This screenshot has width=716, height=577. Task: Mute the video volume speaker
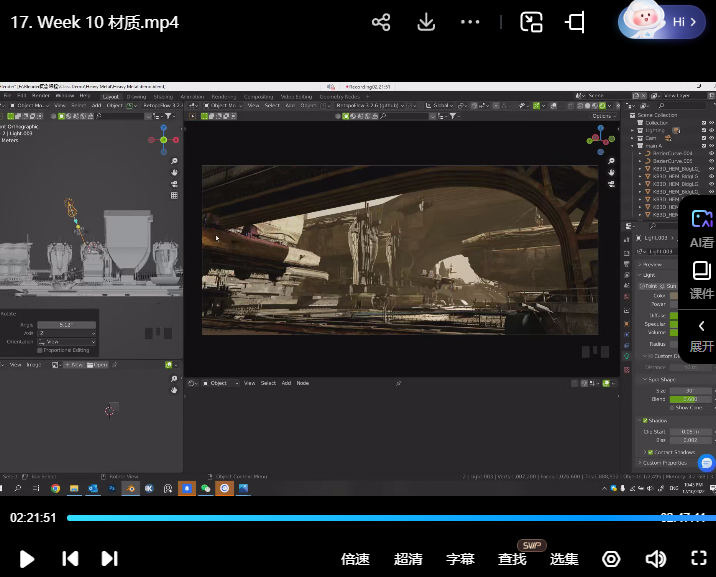click(656, 559)
